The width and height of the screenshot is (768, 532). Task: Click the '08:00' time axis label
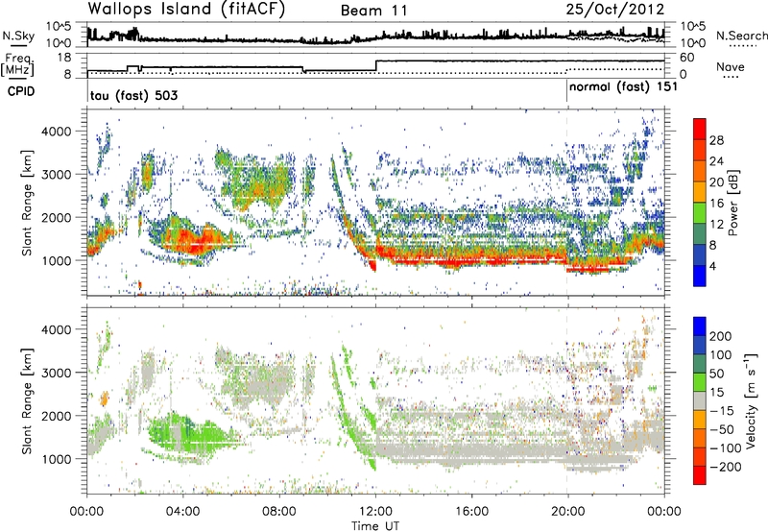[279, 512]
